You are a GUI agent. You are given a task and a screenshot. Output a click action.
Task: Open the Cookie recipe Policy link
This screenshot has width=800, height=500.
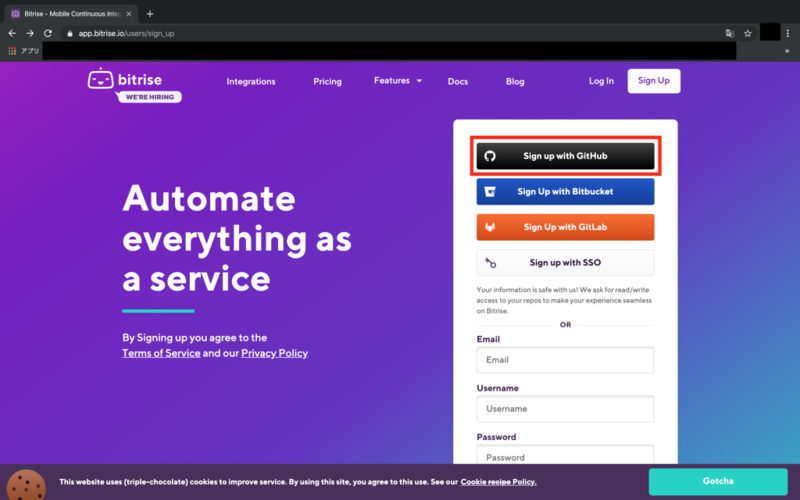pyautogui.click(x=498, y=482)
